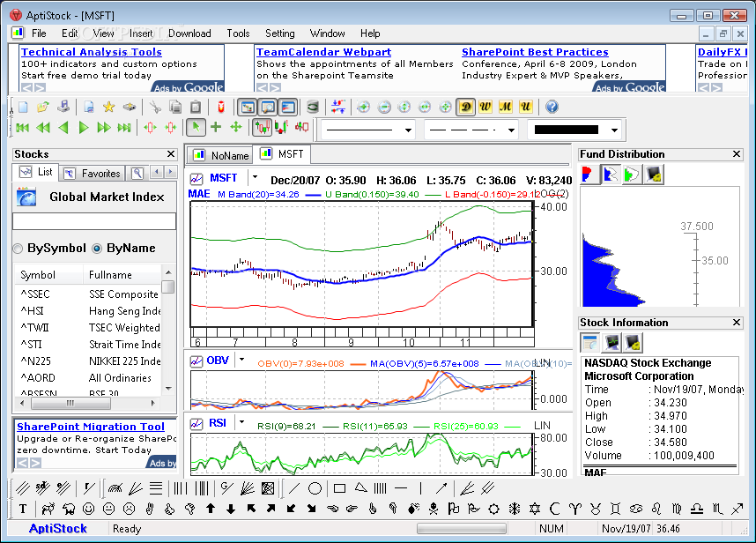Image resolution: width=756 pixels, height=543 pixels.
Task: Switch to the NoName chart tab
Action: [220, 155]
